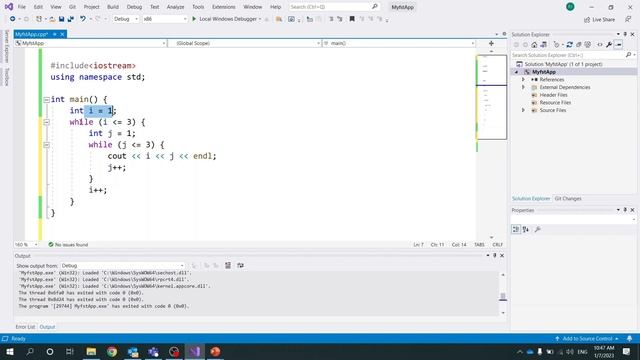Open the Debug configuration dropdown
Screen dimensions: 640x360
126,19
